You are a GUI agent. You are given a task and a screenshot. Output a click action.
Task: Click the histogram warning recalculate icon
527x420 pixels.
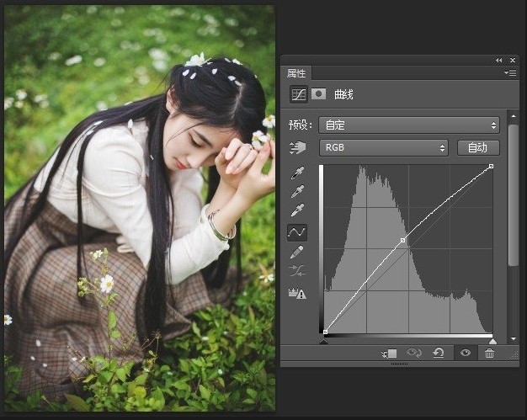click(297, 293)
